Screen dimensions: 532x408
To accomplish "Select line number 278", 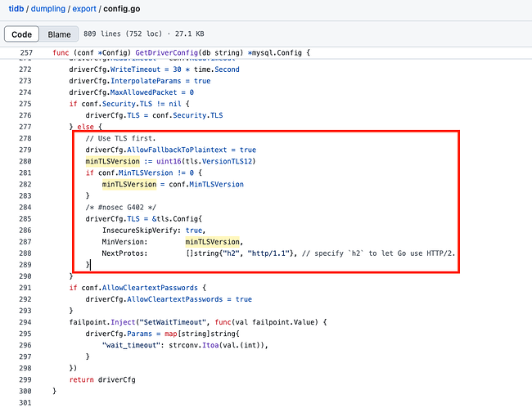I will tap(25, 138).
